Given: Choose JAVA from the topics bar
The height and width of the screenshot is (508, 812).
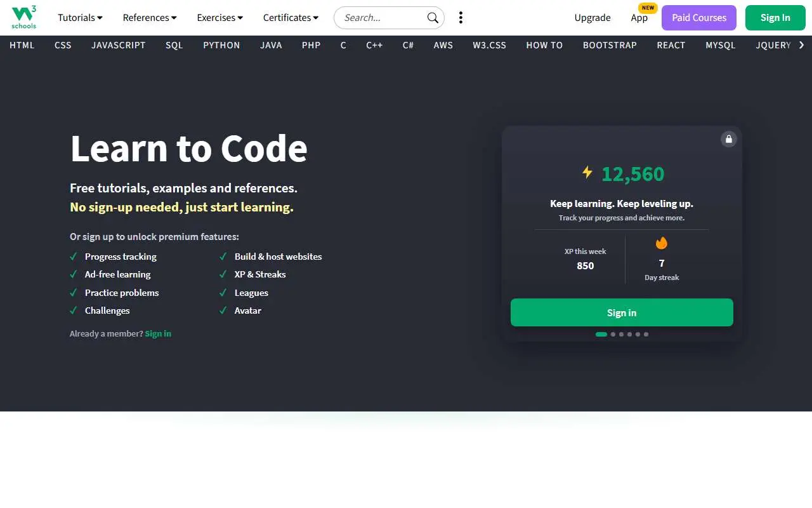Looking at the screenshot, I should click(x=271, y=45).
